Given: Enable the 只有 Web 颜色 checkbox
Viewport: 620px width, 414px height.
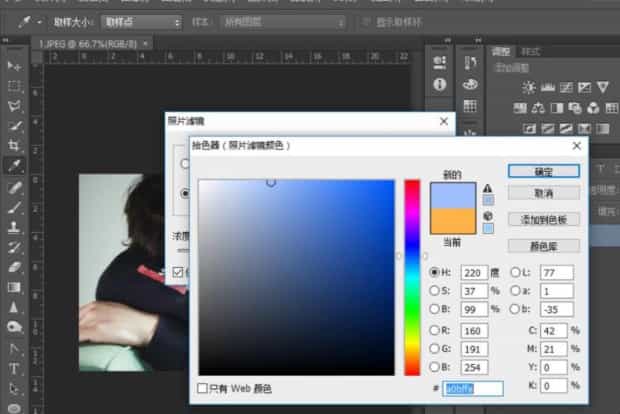Looking at the screenshot, I should (x=203, y=388).
